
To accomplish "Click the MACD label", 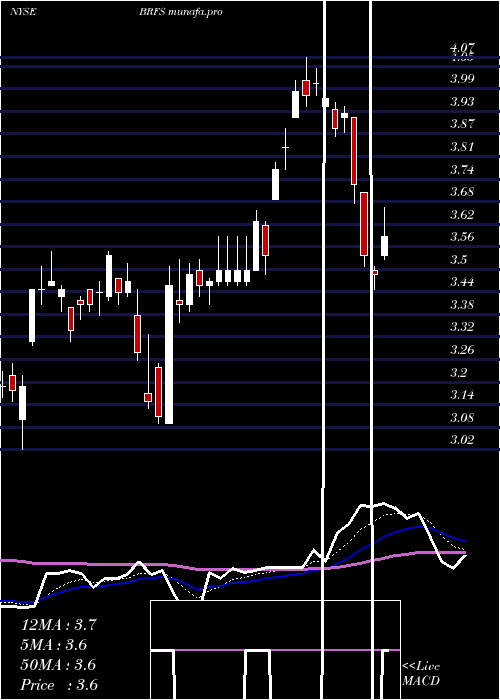I will (x=421, y=681).
